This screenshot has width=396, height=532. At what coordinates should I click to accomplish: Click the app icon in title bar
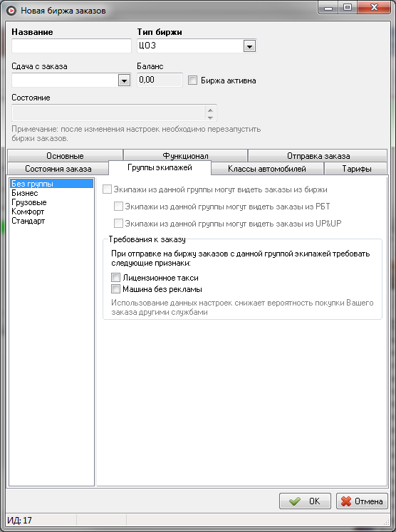11,11
